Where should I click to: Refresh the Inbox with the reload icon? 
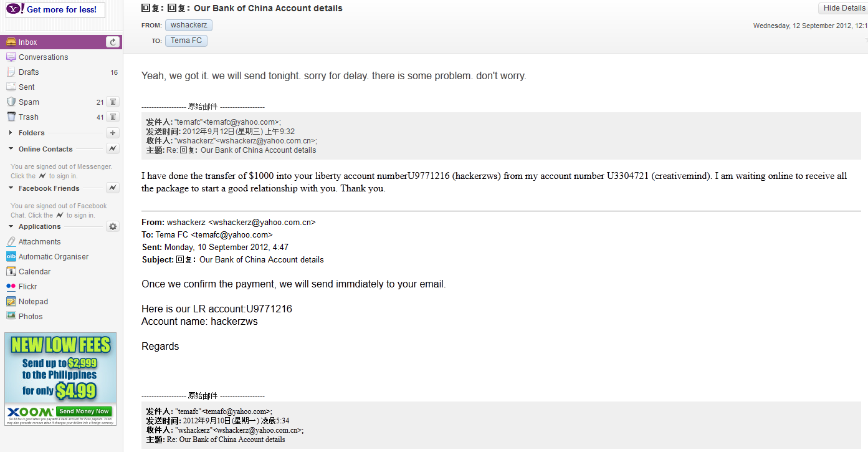click(113, 42)
